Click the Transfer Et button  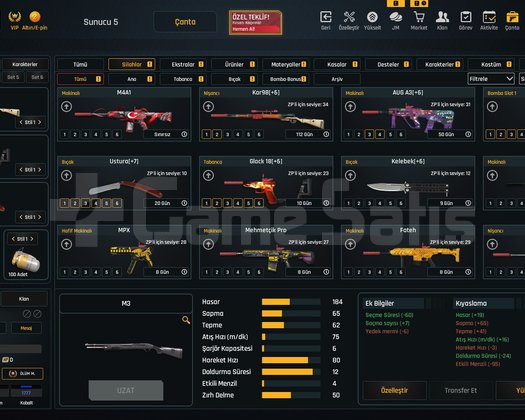tap(460, 391)
